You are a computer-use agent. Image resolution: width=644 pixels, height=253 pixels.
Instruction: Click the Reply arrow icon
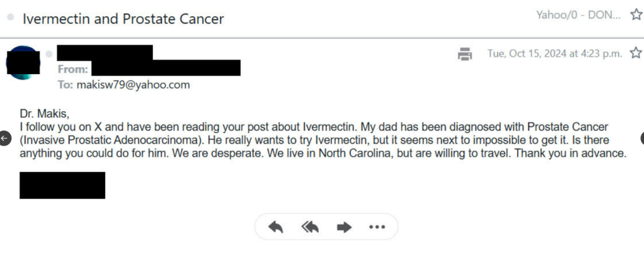(x=275, y=227)
